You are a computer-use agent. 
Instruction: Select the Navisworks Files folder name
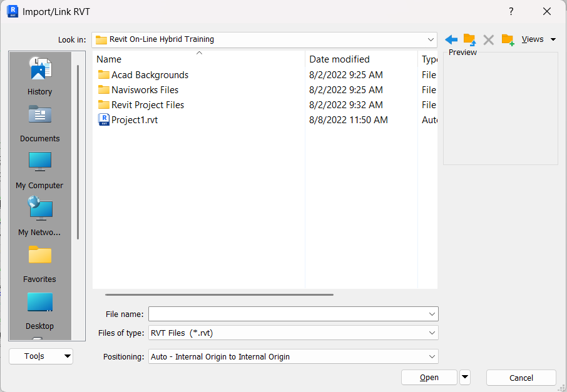point(145,89)
